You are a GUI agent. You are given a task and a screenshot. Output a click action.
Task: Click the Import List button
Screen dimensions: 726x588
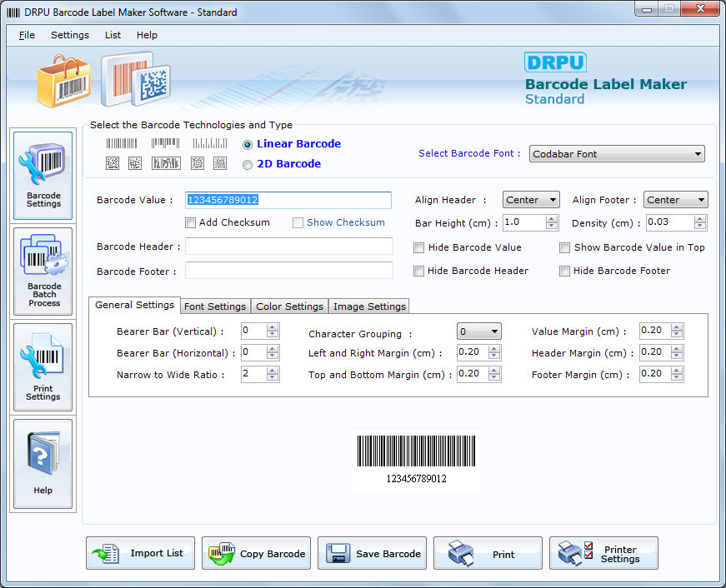pyautogui.click(x=140, y=553)
